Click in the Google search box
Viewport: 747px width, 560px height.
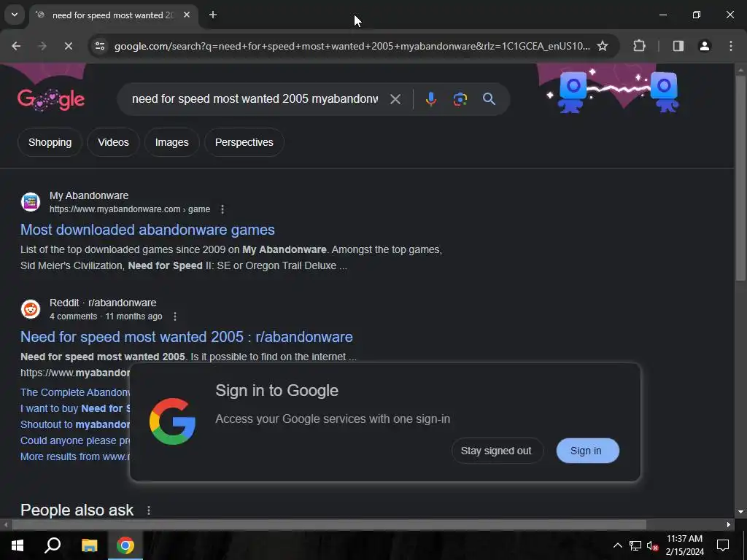click(255, 99)
